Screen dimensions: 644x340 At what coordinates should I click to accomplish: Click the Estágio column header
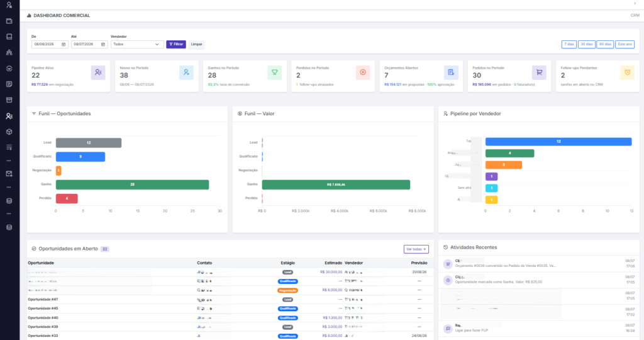(x=287, y=263)
